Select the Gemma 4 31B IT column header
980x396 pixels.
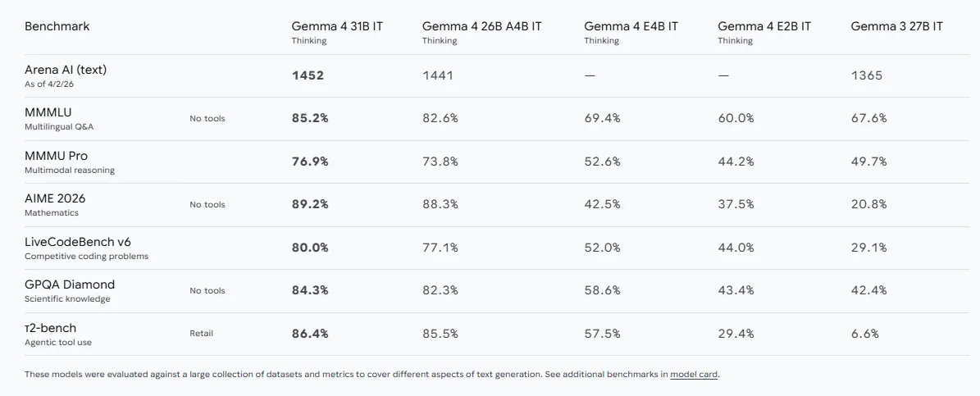point(337,26)
